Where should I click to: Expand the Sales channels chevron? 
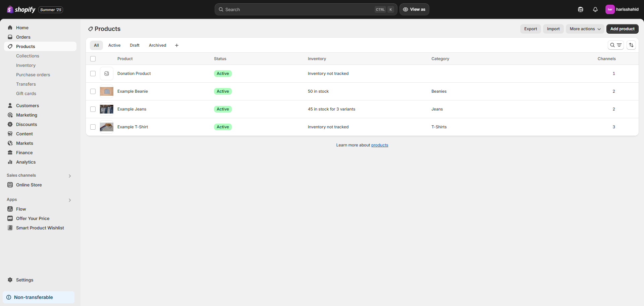coord(70,176)
